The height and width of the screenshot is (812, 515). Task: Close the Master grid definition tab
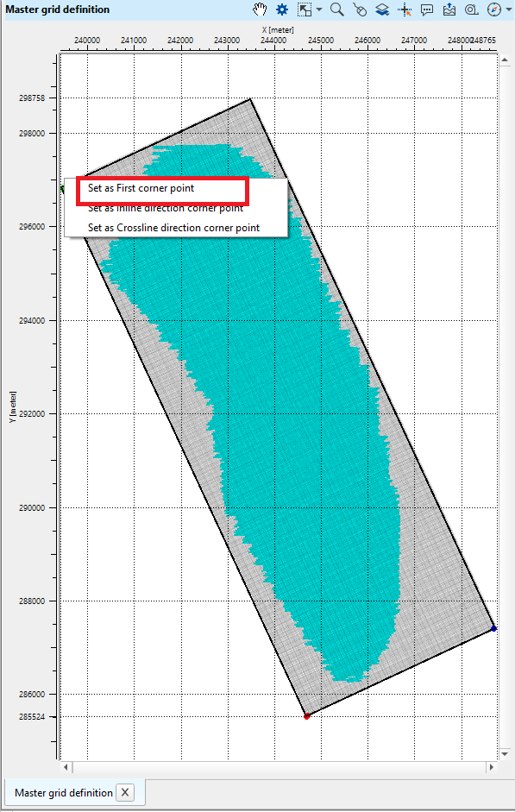[x=125, y=792]
